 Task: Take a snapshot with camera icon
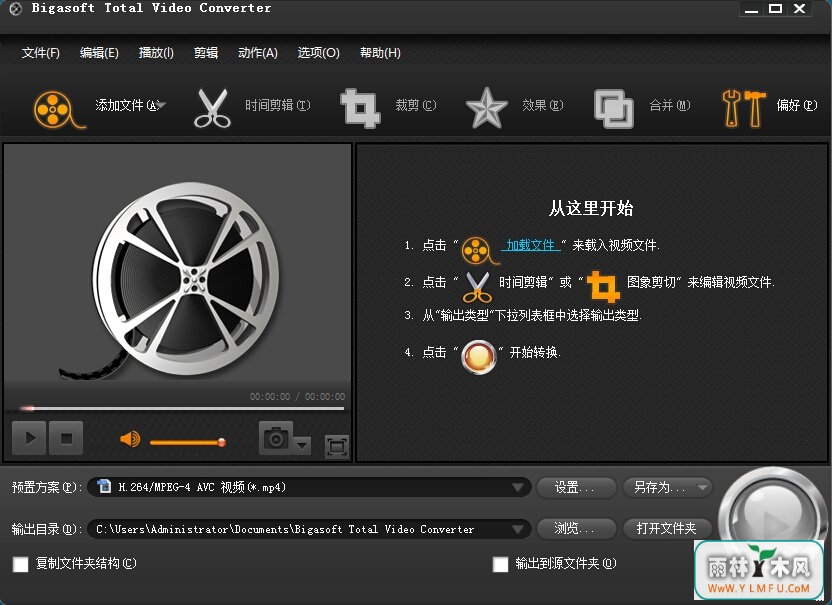click(x=276, y=438)
